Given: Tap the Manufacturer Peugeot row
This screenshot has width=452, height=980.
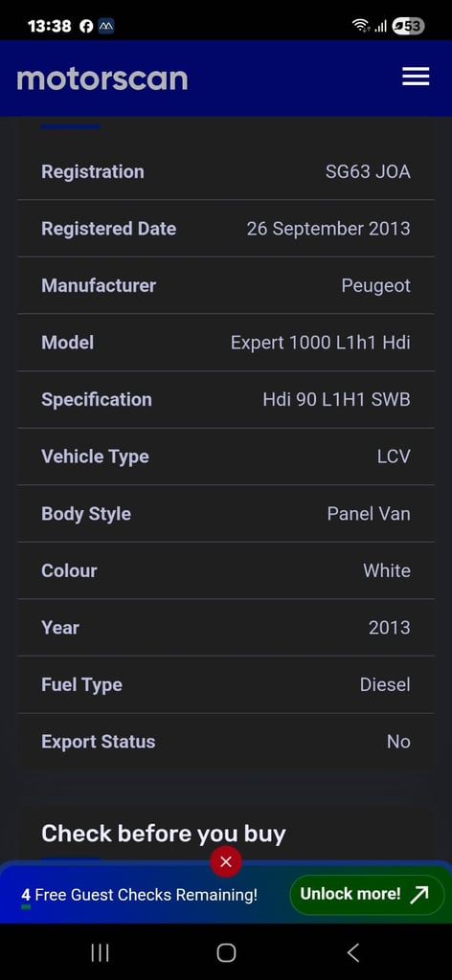Looking at the screenshot, I should pos(226,285).
